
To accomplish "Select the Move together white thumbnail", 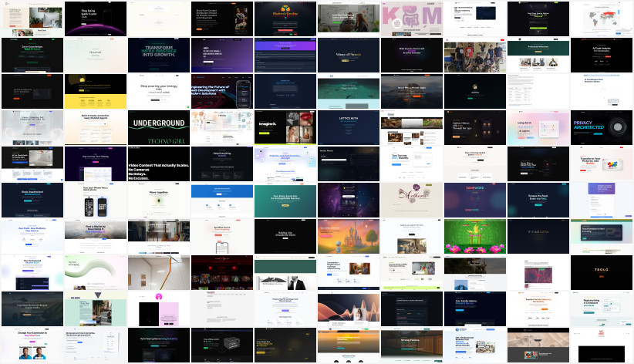I will [159, 201].
